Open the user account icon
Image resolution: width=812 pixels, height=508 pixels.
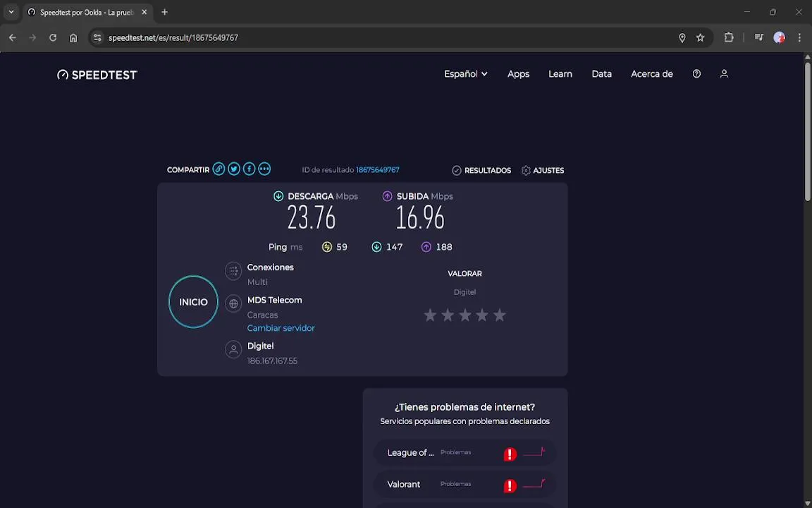click(x=724, y=73)
